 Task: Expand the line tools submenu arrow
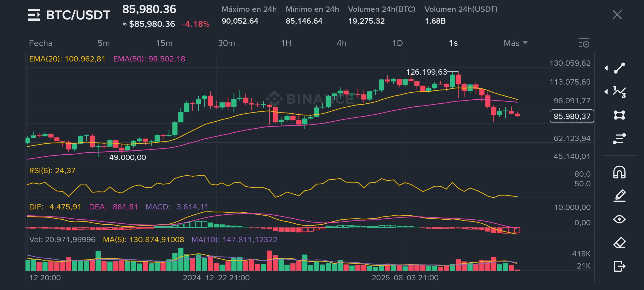pyautogui.click(x=606, y=68)
